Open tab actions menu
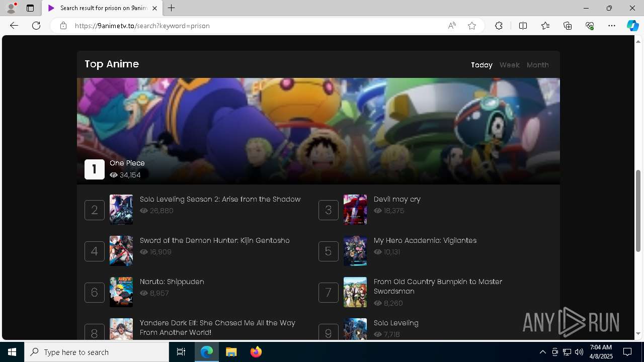The width and height of the screenshot is (644, 362). (x=30, y=8)
